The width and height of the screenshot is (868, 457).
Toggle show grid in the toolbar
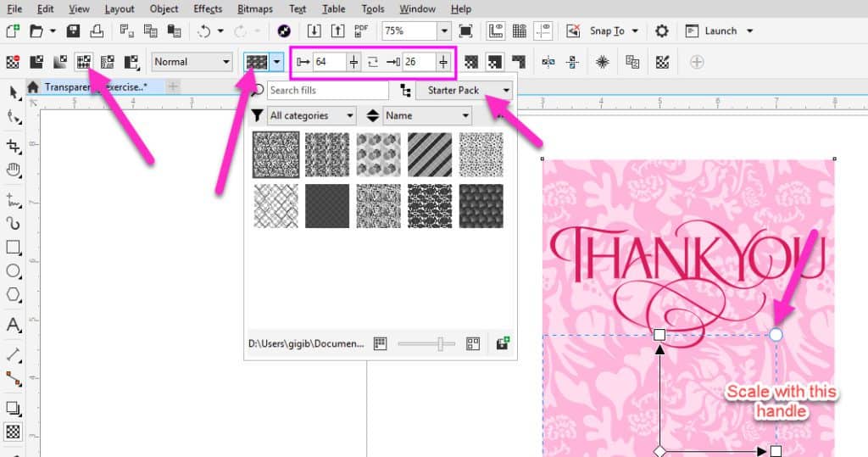(x=520, y=31)
